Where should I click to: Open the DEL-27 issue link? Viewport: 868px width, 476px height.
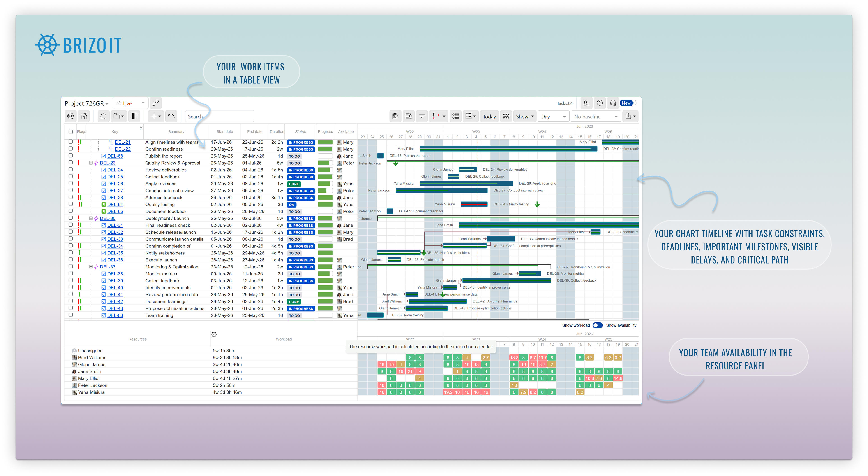click(x=115, y=191)
